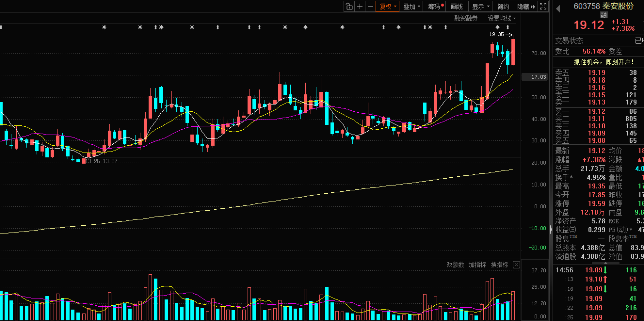Zoom in chart with the plus icon
This screenshot has height=321, width=644.
[360, 6]
